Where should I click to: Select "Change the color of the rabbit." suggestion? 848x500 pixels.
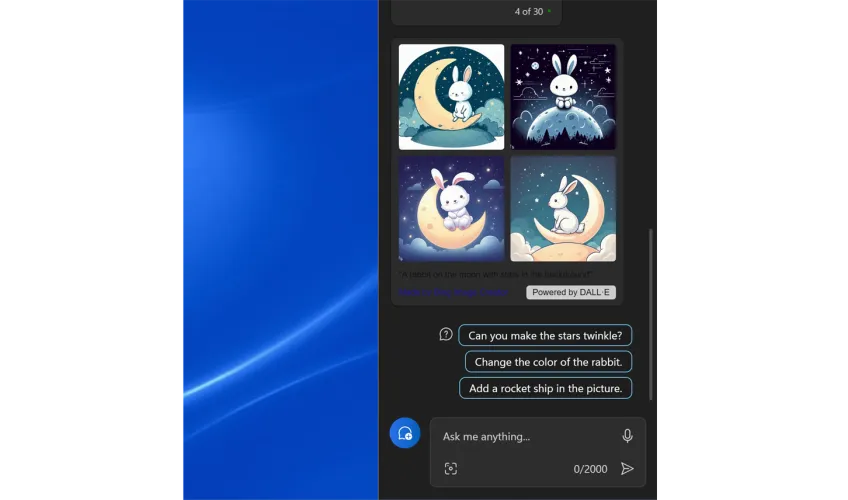548,362
